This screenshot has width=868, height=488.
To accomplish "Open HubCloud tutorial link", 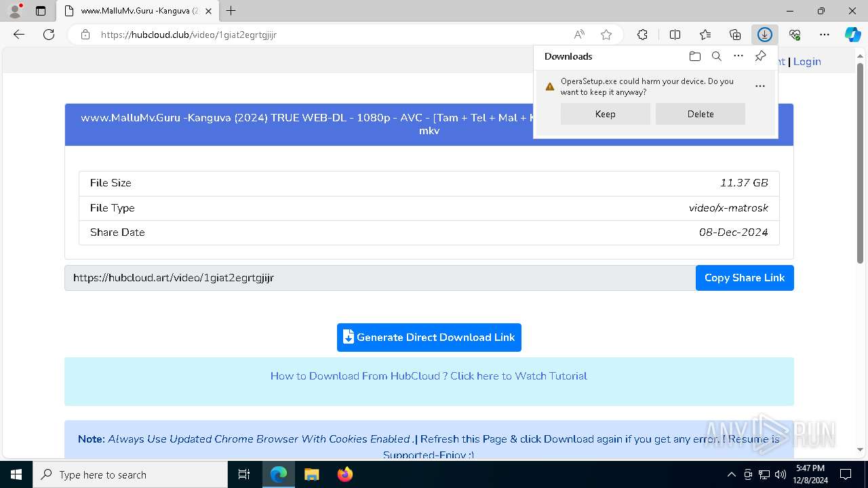I will point(429,376).
